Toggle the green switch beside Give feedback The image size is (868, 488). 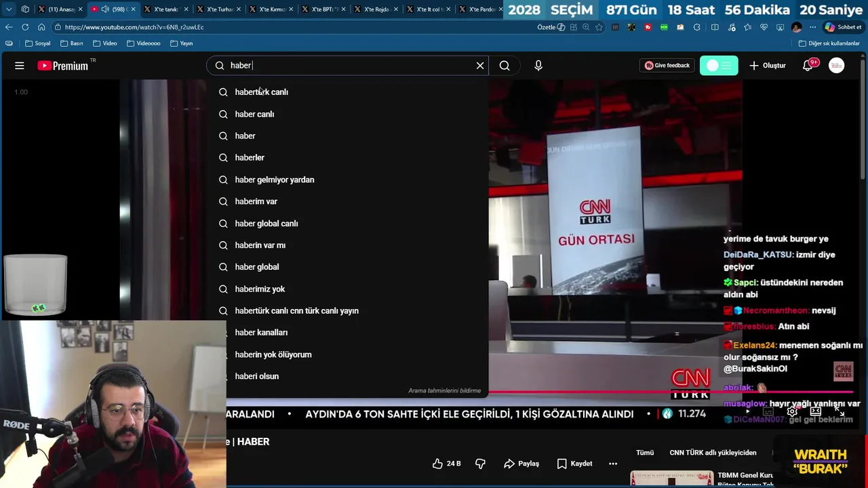click(719, 66)
